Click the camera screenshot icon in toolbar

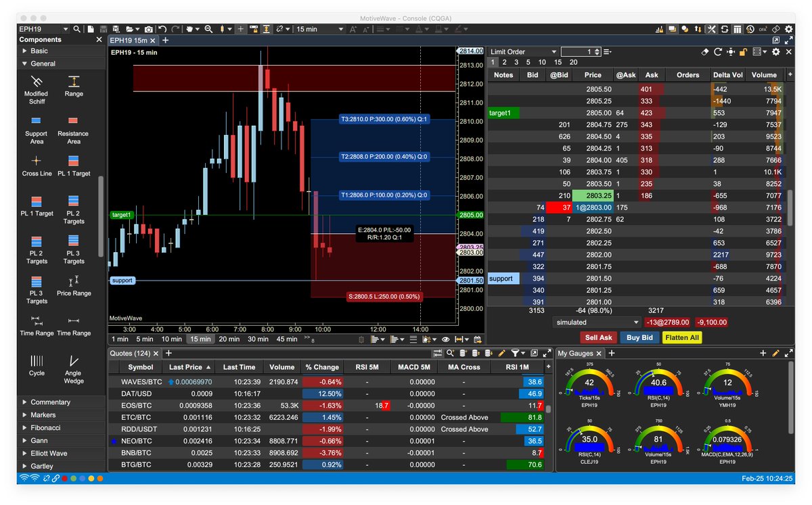[148, 29]
